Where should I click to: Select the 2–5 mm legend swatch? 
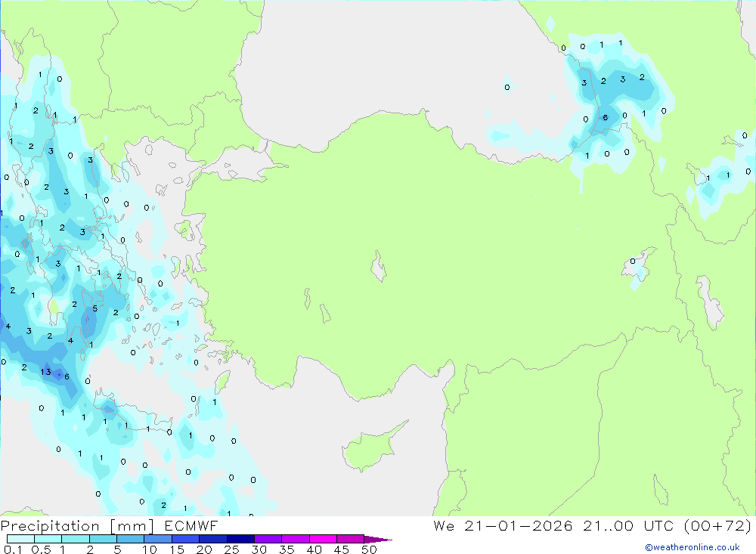click(x=103, y=539)
